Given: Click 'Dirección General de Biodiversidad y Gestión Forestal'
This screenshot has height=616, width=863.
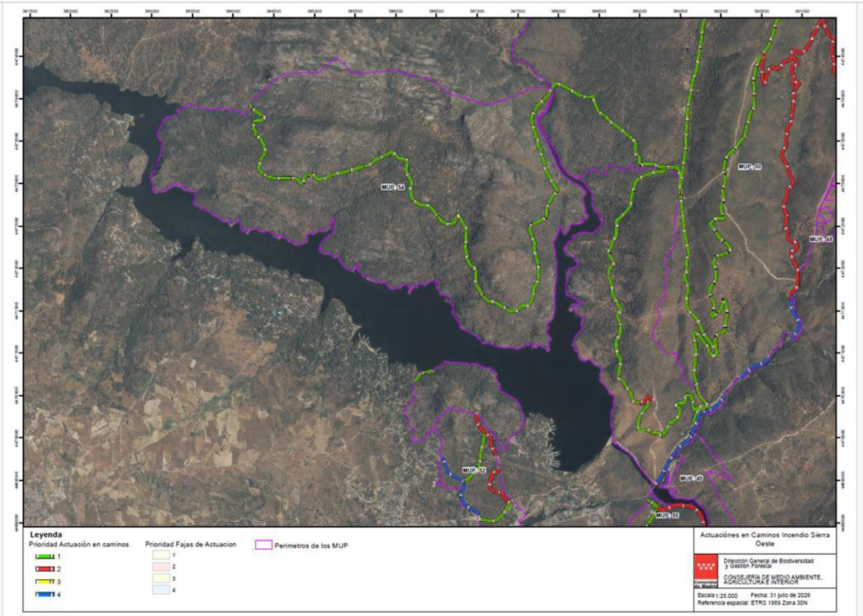Looking at the screenshot, I should pyautogui.click(x=768, y=563).
